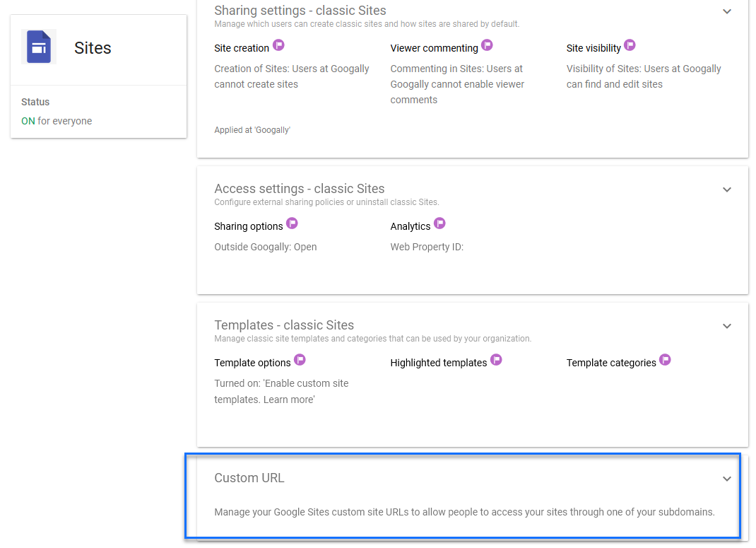The image size is (756, 548).
Task: Click the flag icon beside Template options
Action: click(300, 360)
